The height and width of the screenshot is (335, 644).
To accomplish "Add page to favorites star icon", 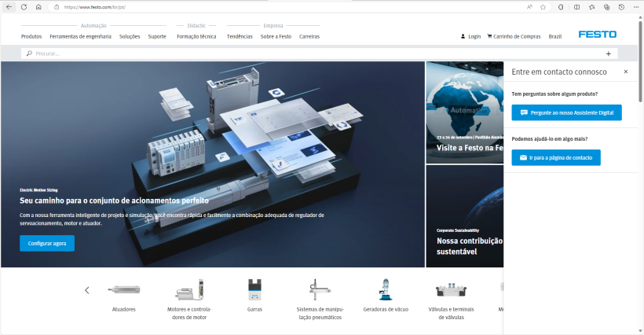I will pyautogui.click(x=543, y=7).
